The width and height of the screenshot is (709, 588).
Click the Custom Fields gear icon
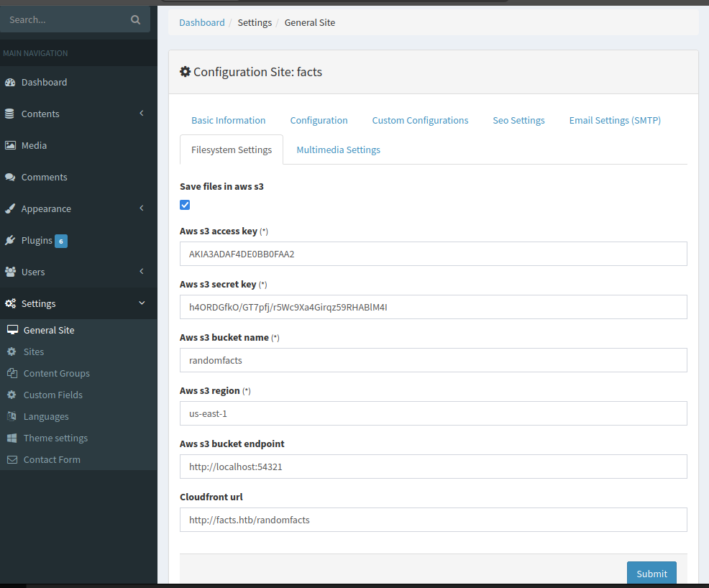point(12,395)
